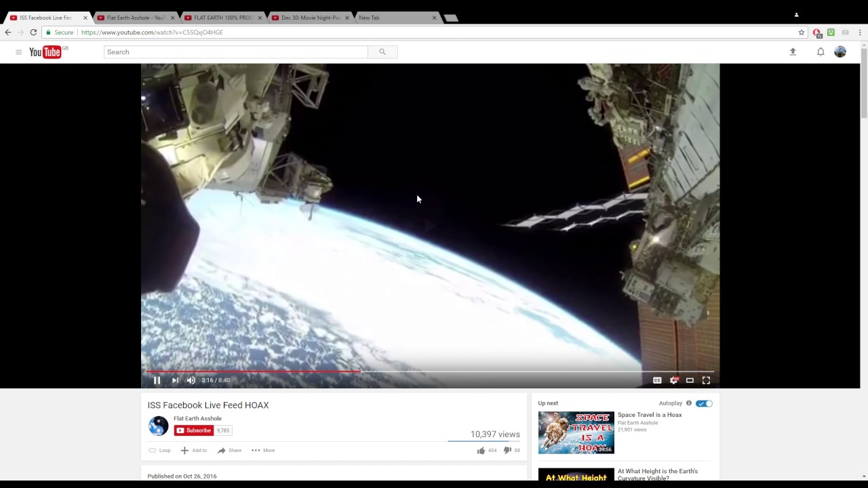The image size is (868, 488).
Task: Mute the video volume
Action: tap(191, 380)
